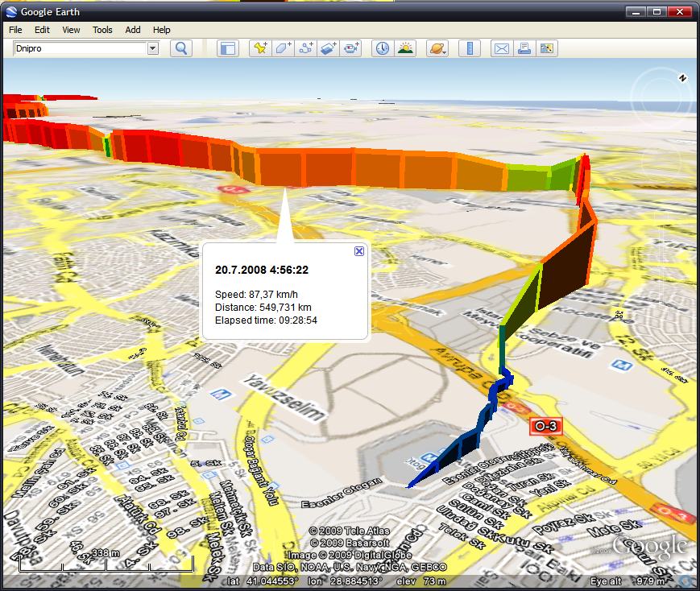The width and height of the screenshot is (700, 591).
Task: Open the Help menu
Action: click(x=162, y=30)
